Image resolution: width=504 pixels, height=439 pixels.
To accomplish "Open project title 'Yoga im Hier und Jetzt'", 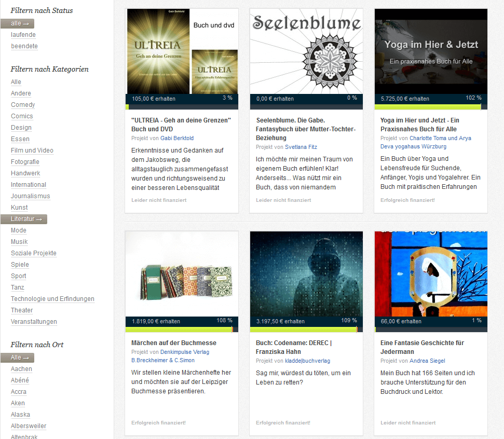I will point(420,125).
